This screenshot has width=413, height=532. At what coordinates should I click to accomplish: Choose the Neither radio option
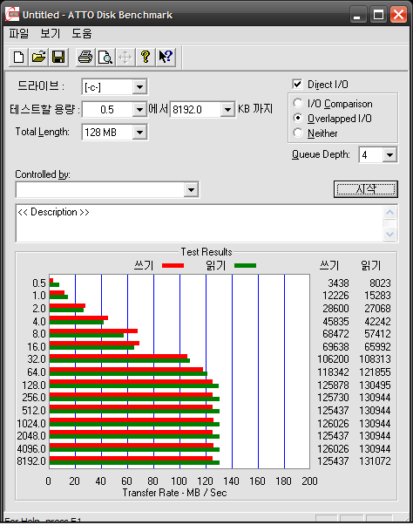click(x=298, y=133)
